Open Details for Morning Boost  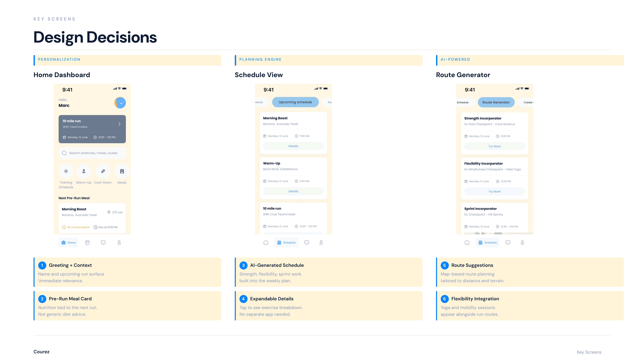(293, 146)
